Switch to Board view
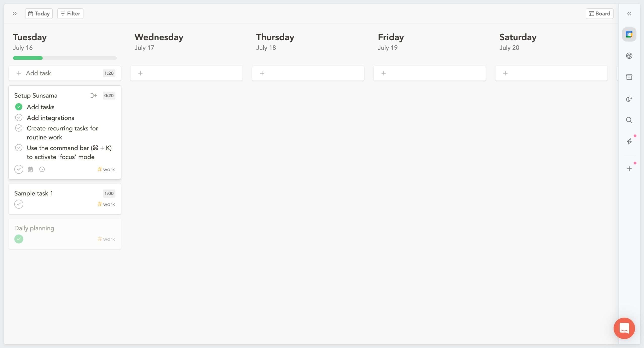The image size is (644, 348). [x=599, y=13]
